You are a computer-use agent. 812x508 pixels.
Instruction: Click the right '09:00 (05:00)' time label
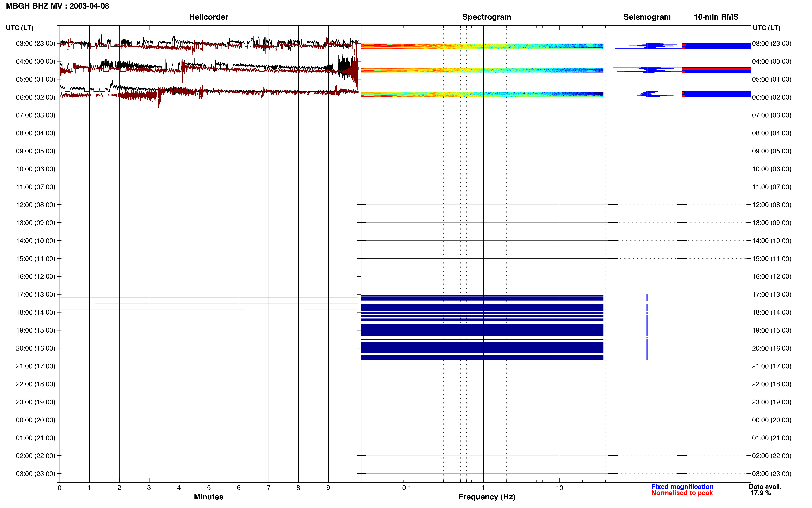click(x=771, y=151)
